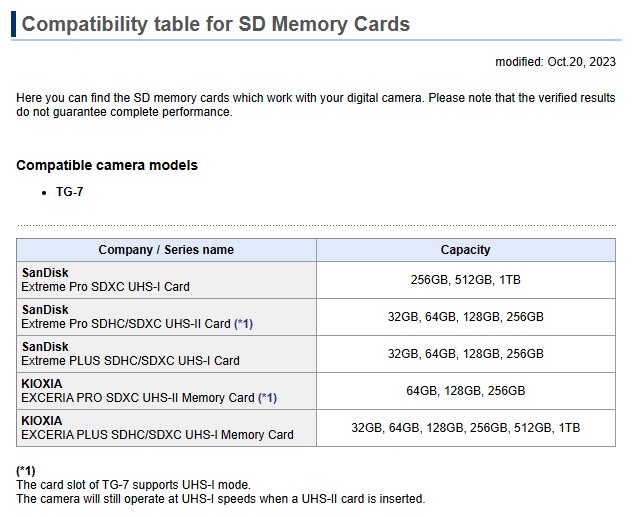Screen dimensions: 633x517
Task: Click the KIOXIA brand name in EXCERIA PRO row
Action: click(x=42, y=384)
